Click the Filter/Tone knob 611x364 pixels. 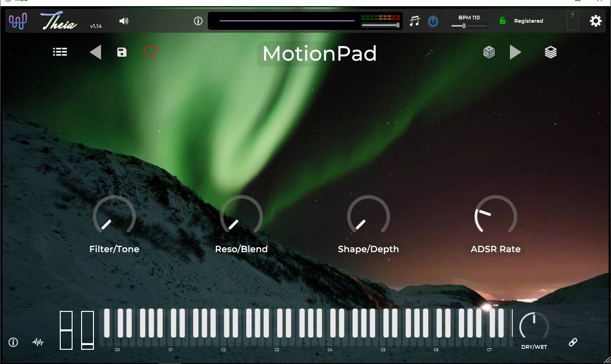[x=114, y=217]
